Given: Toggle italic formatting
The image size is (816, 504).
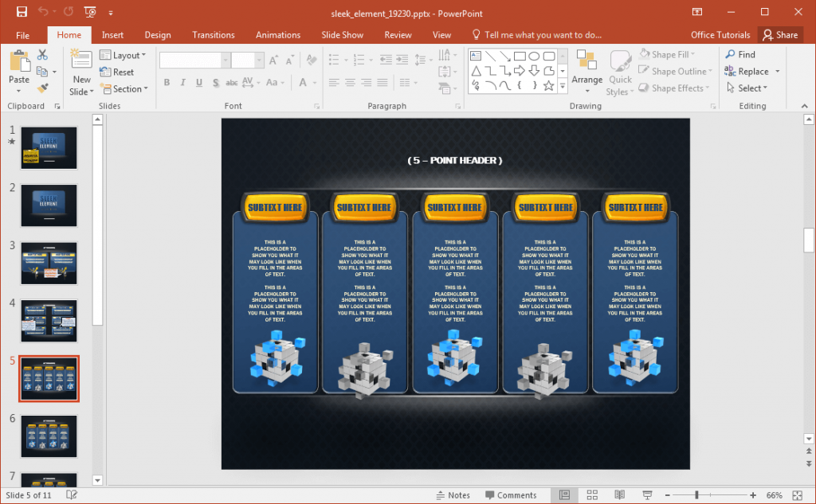Looking at the screenshot, I should (x=182, y=83).
